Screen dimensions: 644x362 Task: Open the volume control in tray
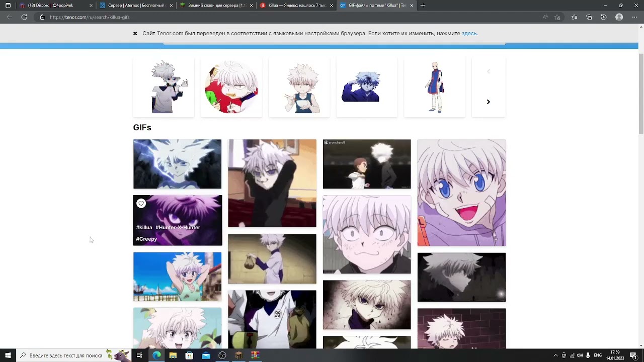tap(580, 355)
